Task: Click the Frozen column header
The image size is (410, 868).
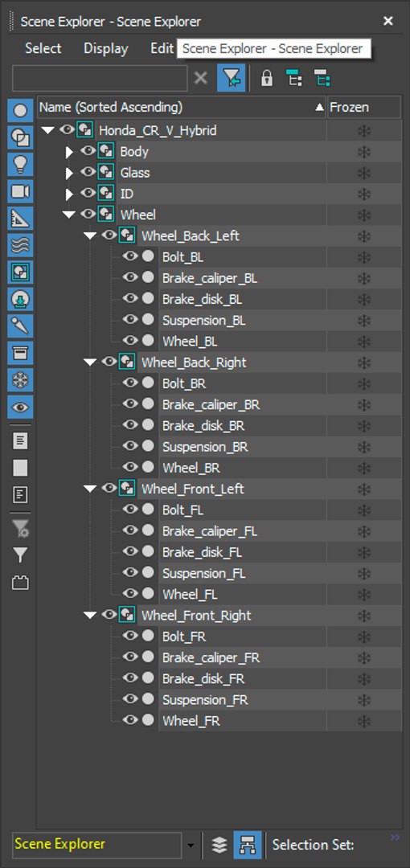Action: tap(364, 107)
